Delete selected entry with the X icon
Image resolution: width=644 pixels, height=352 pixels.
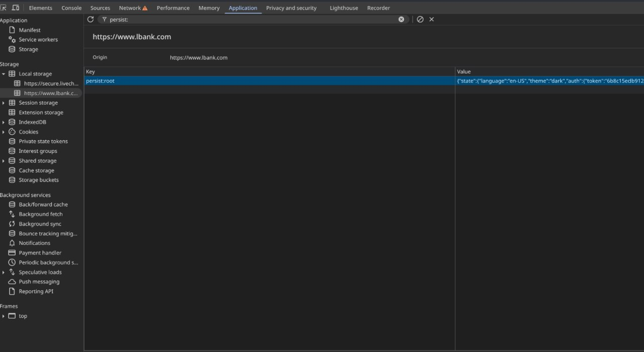[432, 19]
